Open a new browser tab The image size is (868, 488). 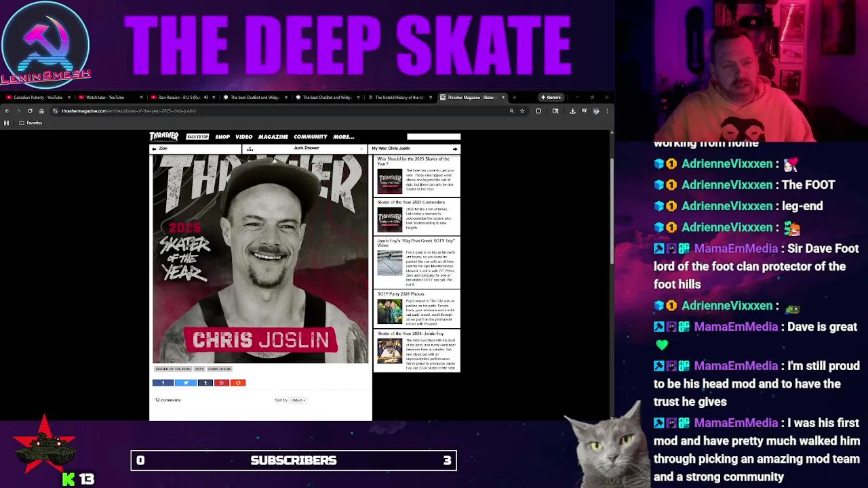click(x=514, y=97)
